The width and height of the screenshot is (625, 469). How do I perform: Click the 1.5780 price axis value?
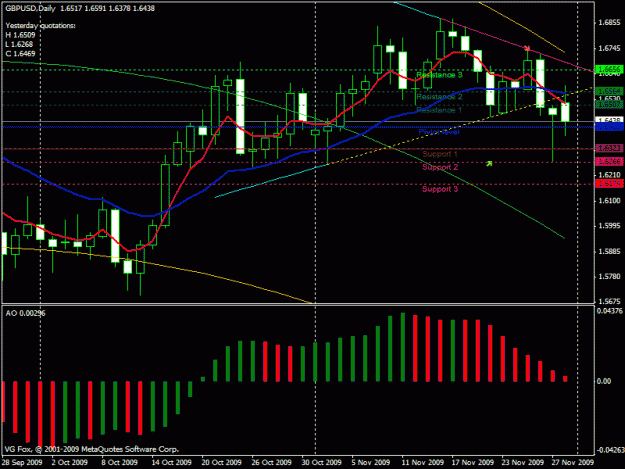(x=610, y=277)
